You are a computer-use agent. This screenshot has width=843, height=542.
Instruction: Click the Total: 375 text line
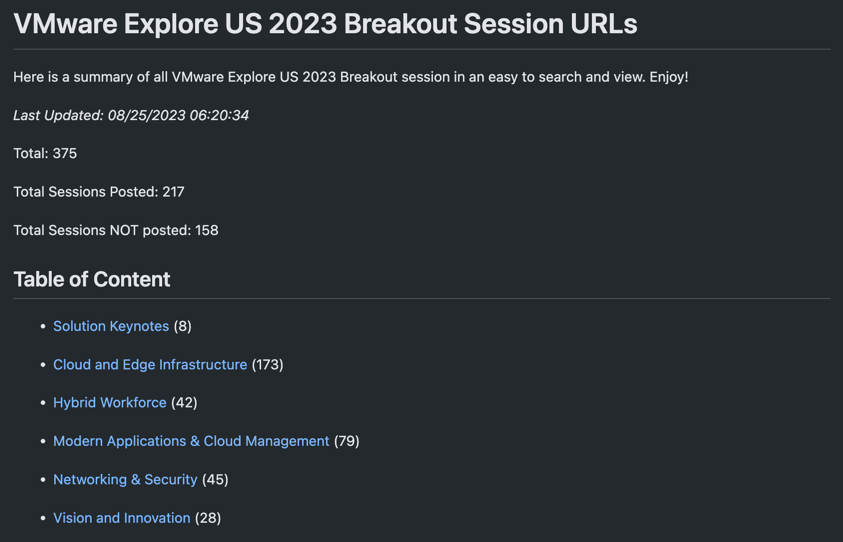tap(45, 154)
